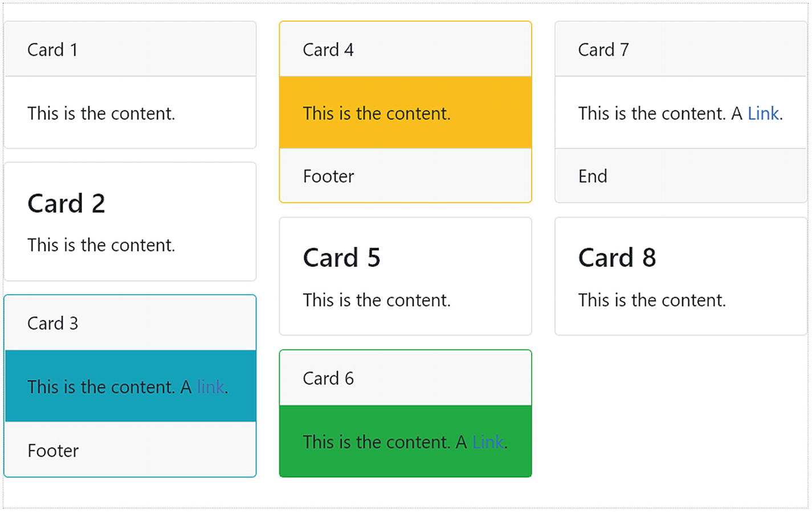Click the content text in Card 8

(x=652, y=300)
